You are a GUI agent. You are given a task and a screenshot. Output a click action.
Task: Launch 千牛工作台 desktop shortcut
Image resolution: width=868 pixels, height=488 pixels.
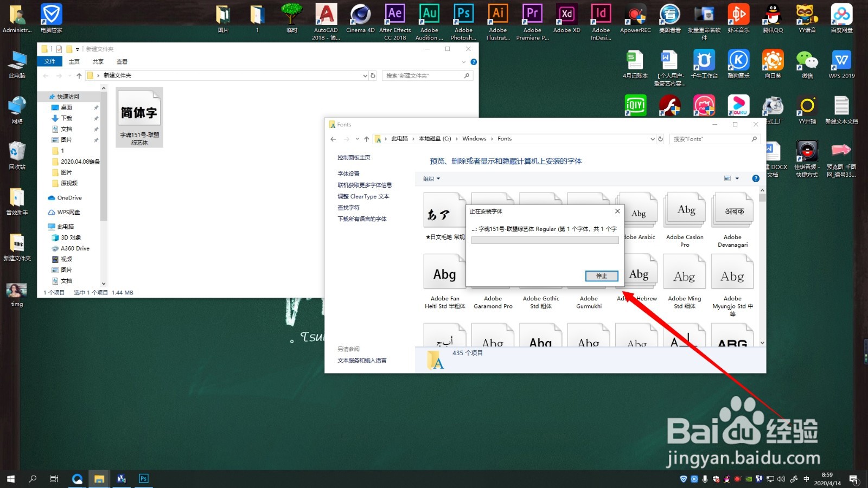click(x=704, y=65)
